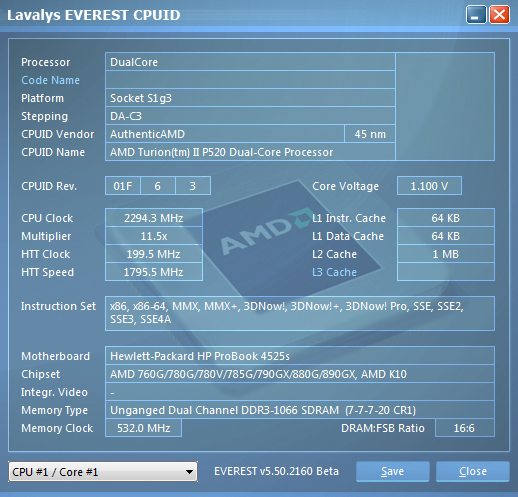
Task: Click the 16:6 DRAM:FSB ratio value
Action: [x=464, y=428]
